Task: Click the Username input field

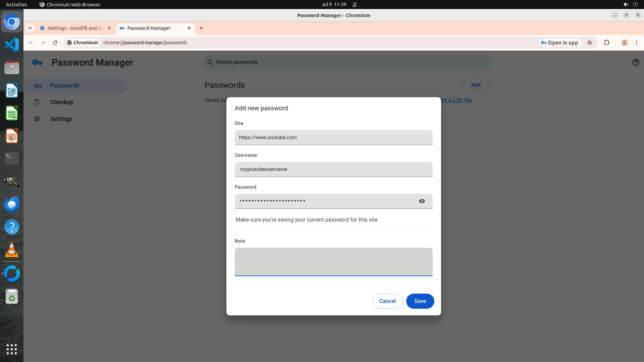Action: coord(333,169)
